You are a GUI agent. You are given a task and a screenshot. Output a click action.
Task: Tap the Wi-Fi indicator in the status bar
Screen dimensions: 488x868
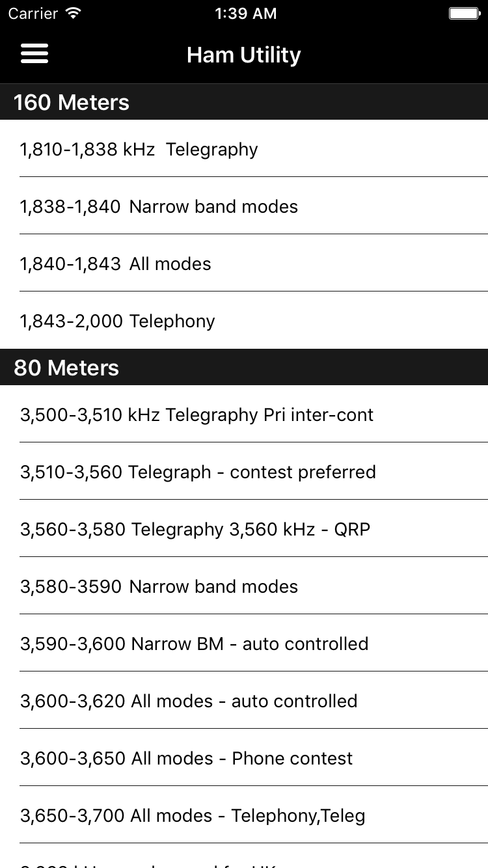[72, 12]
